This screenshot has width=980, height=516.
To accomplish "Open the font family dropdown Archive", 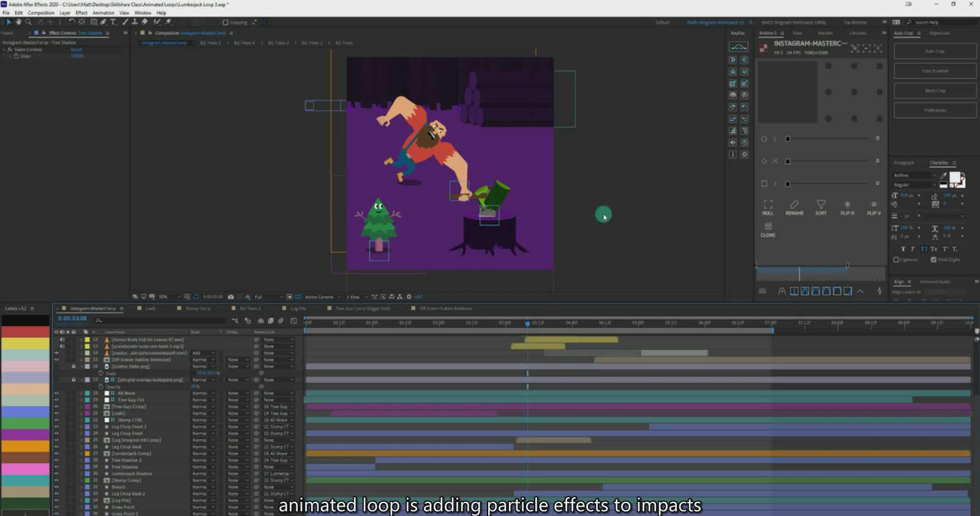I will point(915,176).
